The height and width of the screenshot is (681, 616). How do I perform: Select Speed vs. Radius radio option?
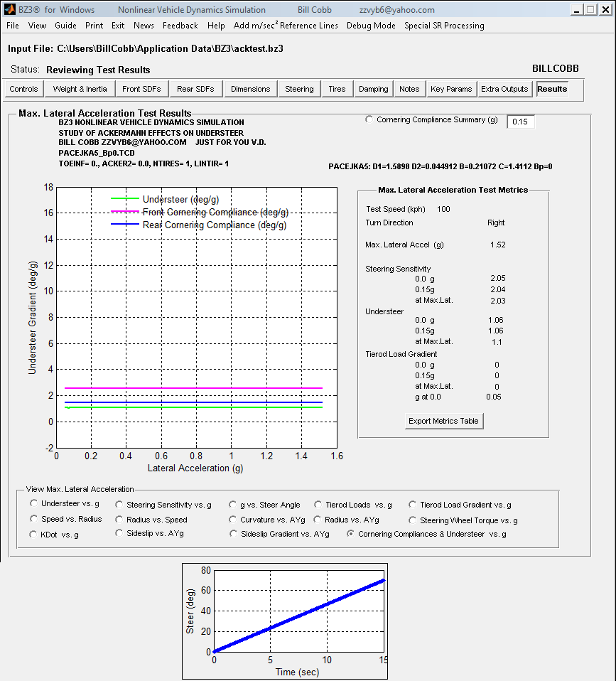[34, 519]
